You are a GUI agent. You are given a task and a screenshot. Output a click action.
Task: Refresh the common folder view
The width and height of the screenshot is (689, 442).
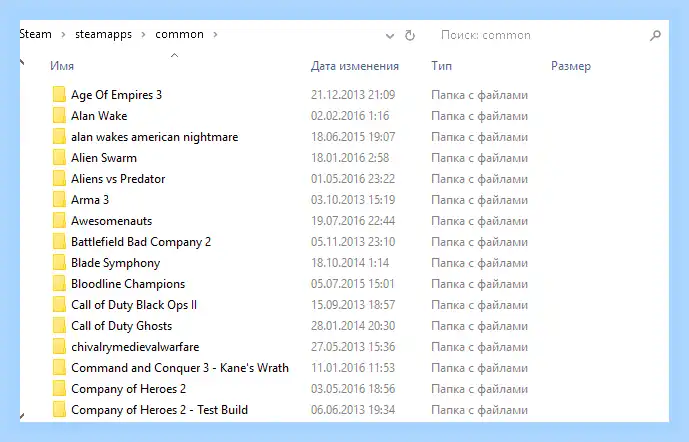pos(410,35)
